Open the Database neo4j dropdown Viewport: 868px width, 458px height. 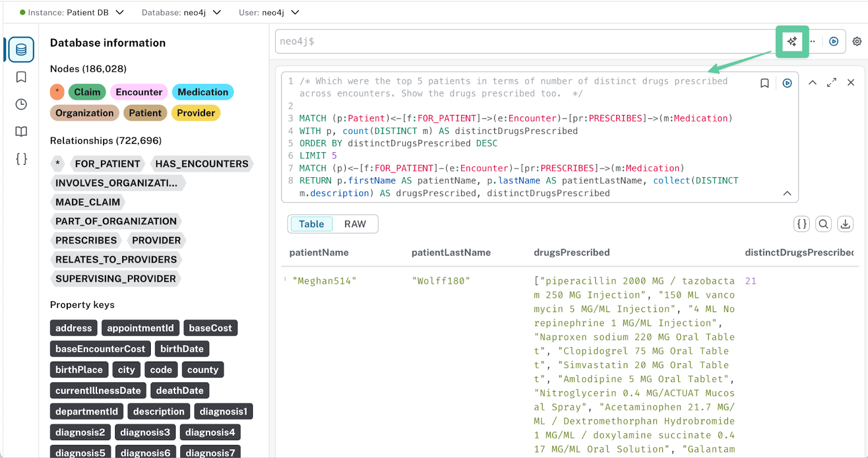tap(181, 12)
